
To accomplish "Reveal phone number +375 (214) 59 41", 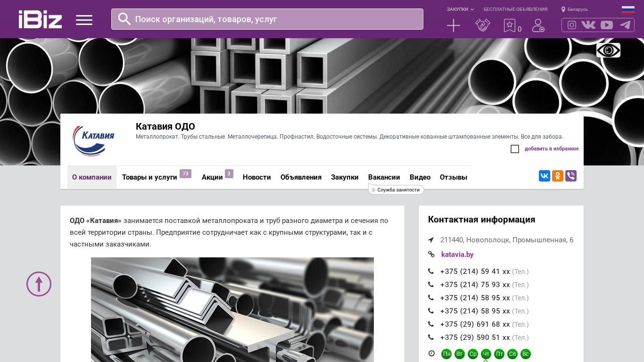I will tap(475, 271).
